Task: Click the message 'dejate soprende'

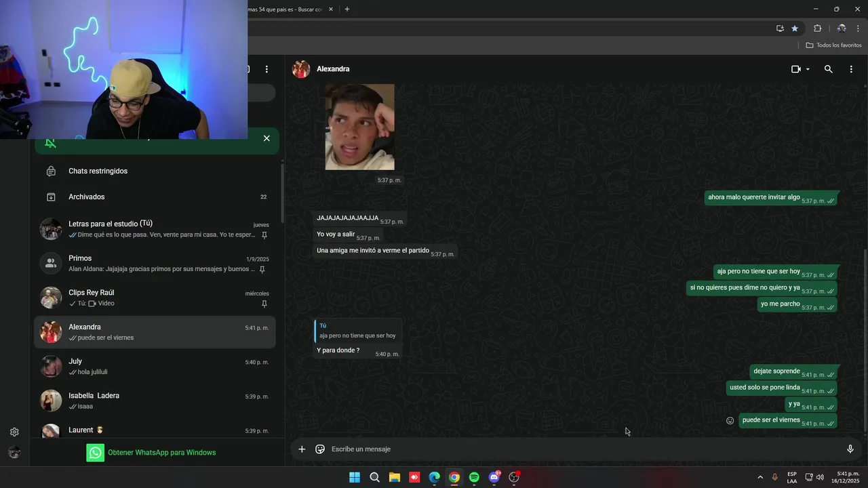Action: tap(794, 371)
